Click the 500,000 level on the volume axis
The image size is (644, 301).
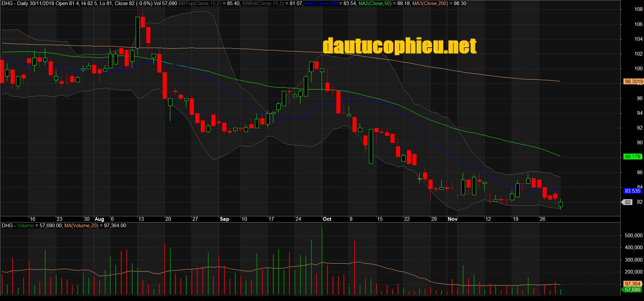633,236
